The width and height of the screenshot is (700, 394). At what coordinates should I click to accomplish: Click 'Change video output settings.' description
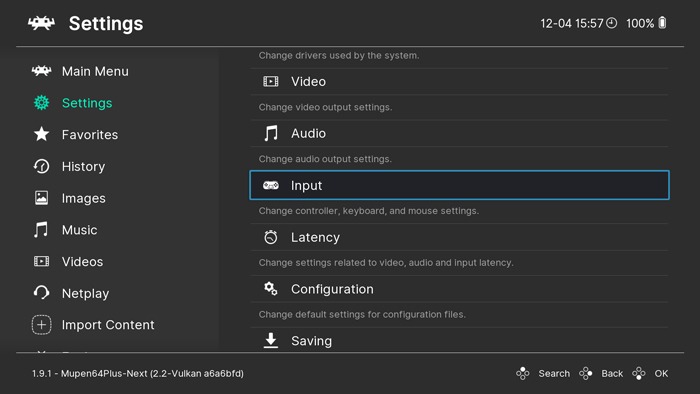click(x=325, y=107)
